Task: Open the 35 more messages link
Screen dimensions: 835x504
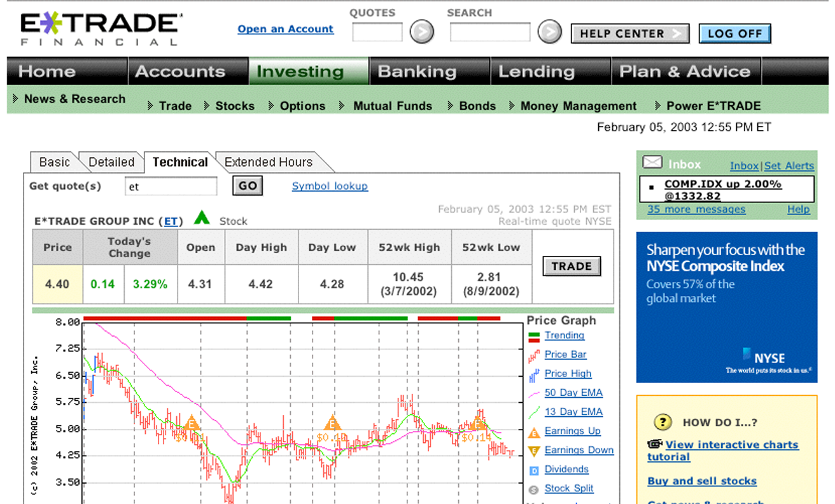Action: (696, 209)
